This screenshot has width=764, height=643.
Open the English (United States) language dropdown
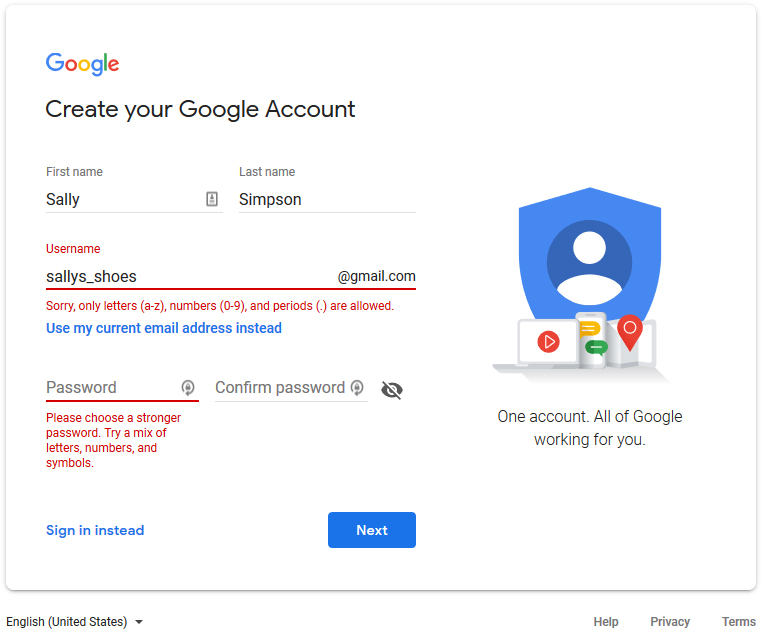tap(75, 622)
